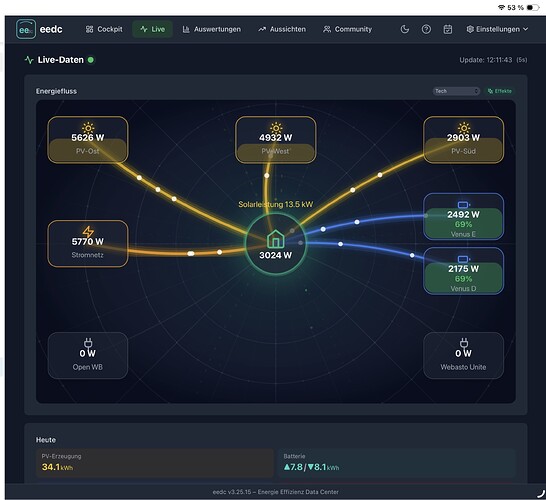This screenshot has height=500, width=546.
Task: Open the Auswertungen tab
Action: pyautogui.click(x=212, y=29)
